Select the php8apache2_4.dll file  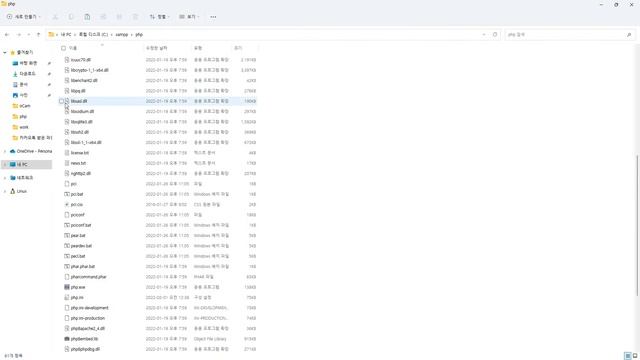(x=88, y=329)
